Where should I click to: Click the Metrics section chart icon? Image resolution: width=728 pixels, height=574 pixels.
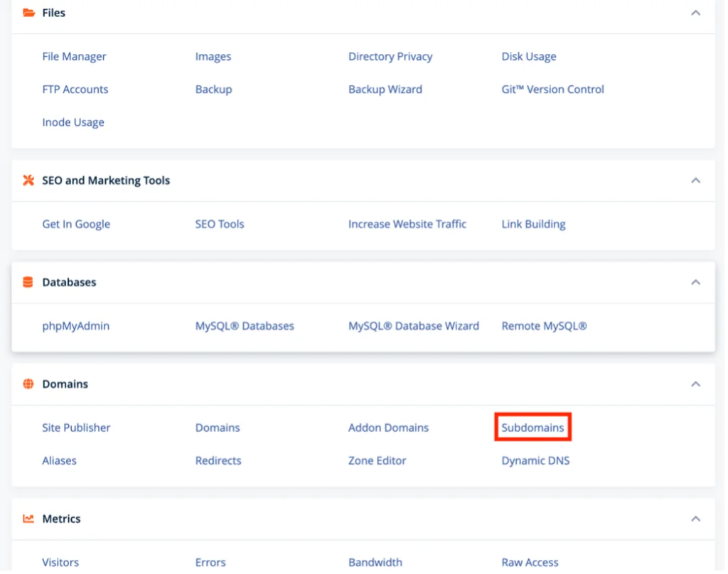[28, 519]
